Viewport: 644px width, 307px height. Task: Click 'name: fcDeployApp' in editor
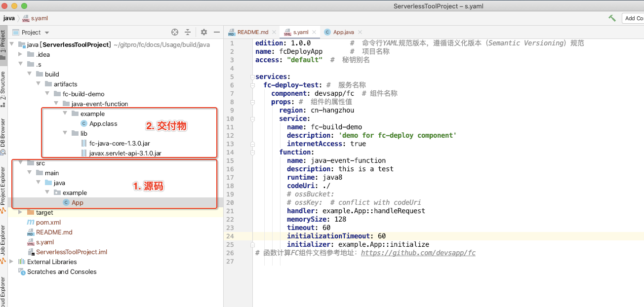pos(289,51)
